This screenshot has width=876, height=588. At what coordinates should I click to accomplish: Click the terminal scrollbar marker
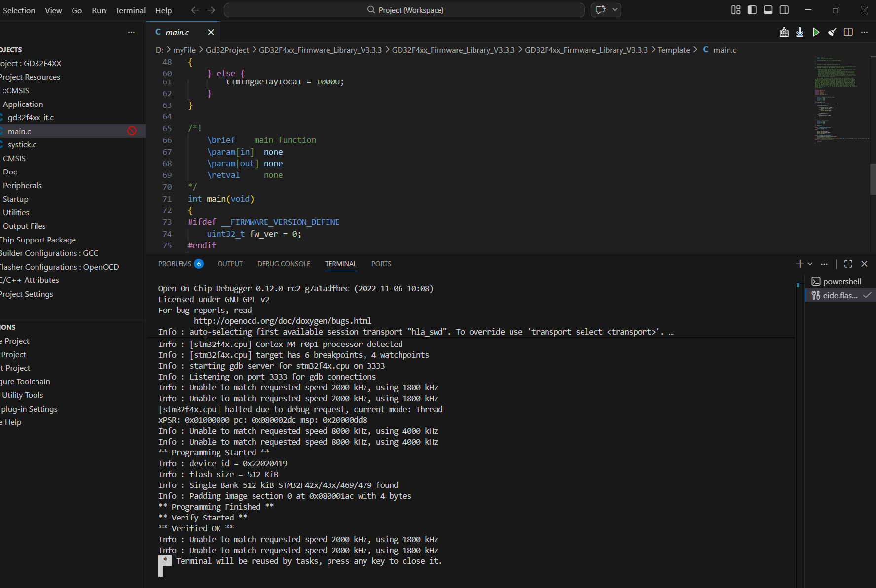click(798, 285)
